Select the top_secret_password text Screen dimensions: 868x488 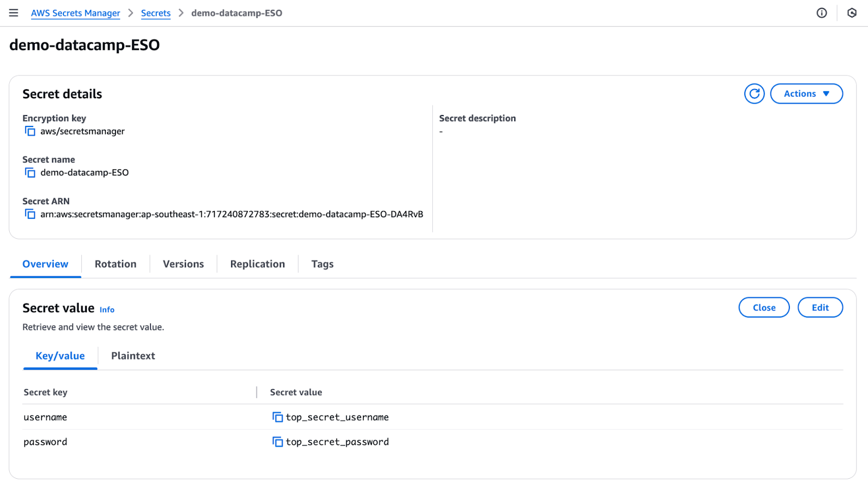point(337,442)
